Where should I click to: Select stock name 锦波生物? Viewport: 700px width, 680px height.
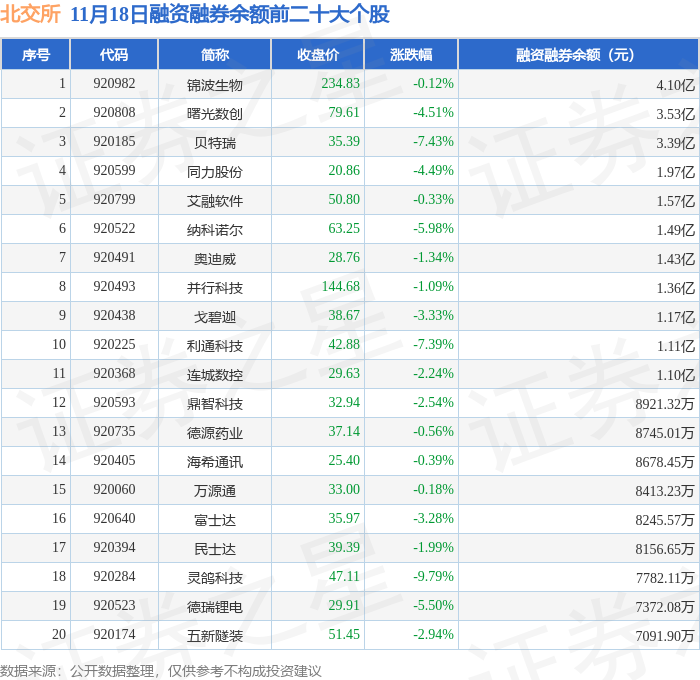215,85
